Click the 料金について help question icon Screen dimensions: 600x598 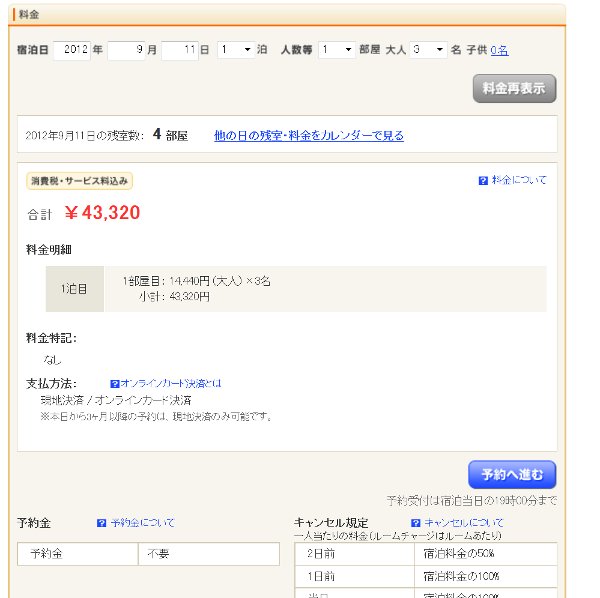click(x=483, y=181)
